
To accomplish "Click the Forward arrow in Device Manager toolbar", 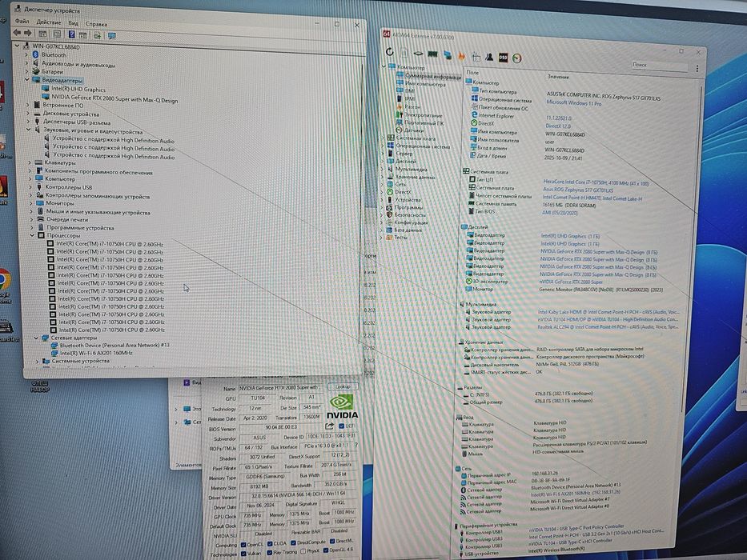I will coord(28,34).
